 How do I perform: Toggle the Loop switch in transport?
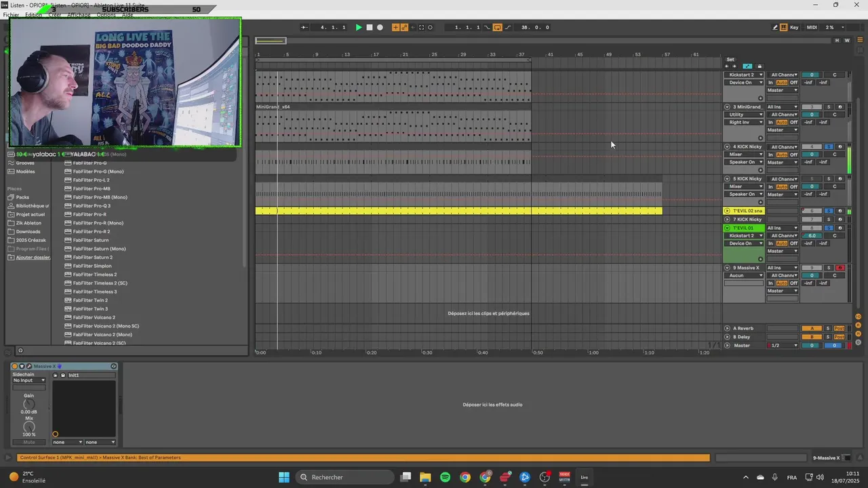point(497,27)
